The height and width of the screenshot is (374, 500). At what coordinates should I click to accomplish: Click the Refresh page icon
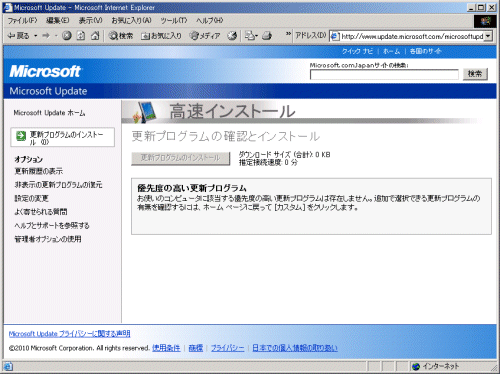[x=81, y=36]
